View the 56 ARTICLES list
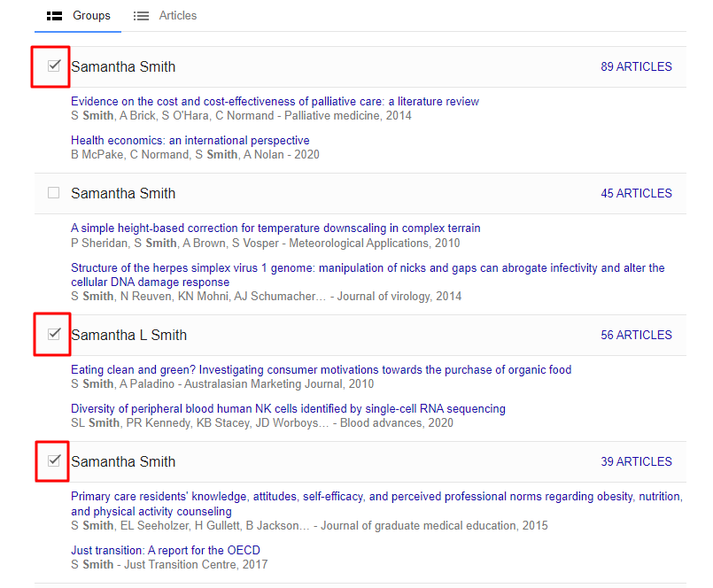 point(636,335)
